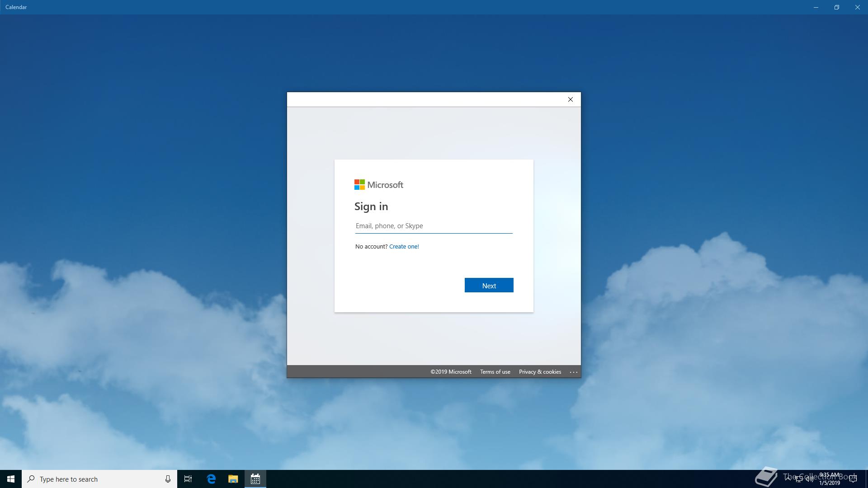Open Privacy & cookies link
The height and width of the screenshot is (488, 868).
click(540, 372)
